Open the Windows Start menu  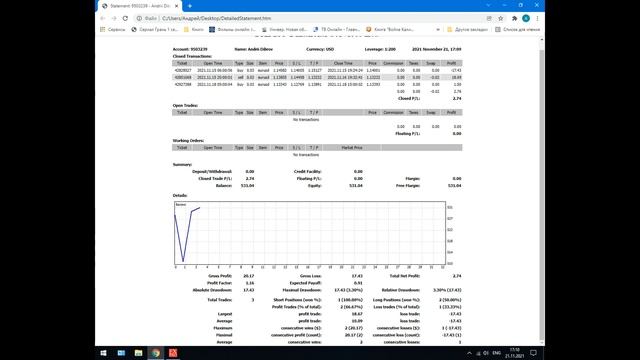click(x=104, y=353)
